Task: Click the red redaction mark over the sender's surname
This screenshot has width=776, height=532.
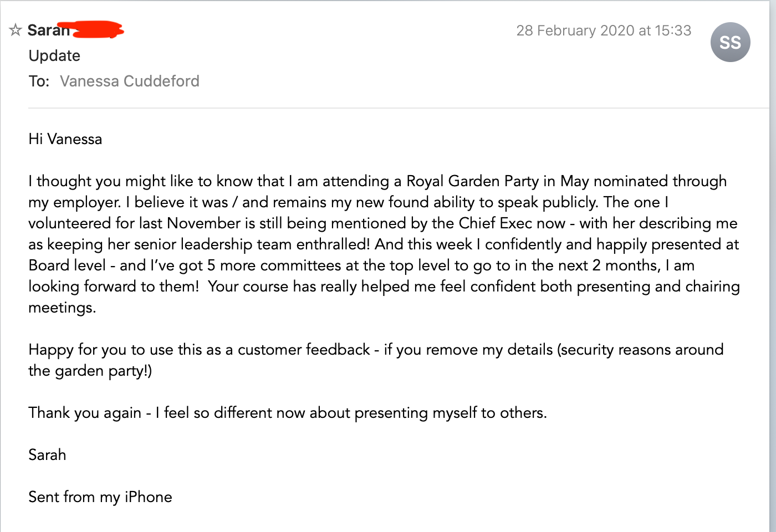Action: pyautogui.click(x=98, y=29)
